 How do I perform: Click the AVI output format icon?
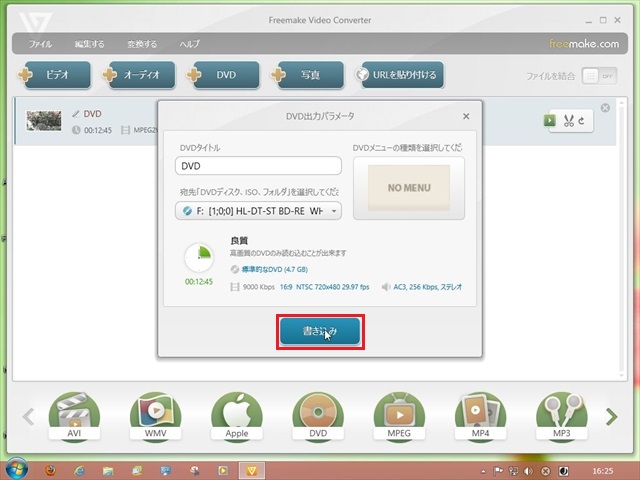(x=75, y=416)
